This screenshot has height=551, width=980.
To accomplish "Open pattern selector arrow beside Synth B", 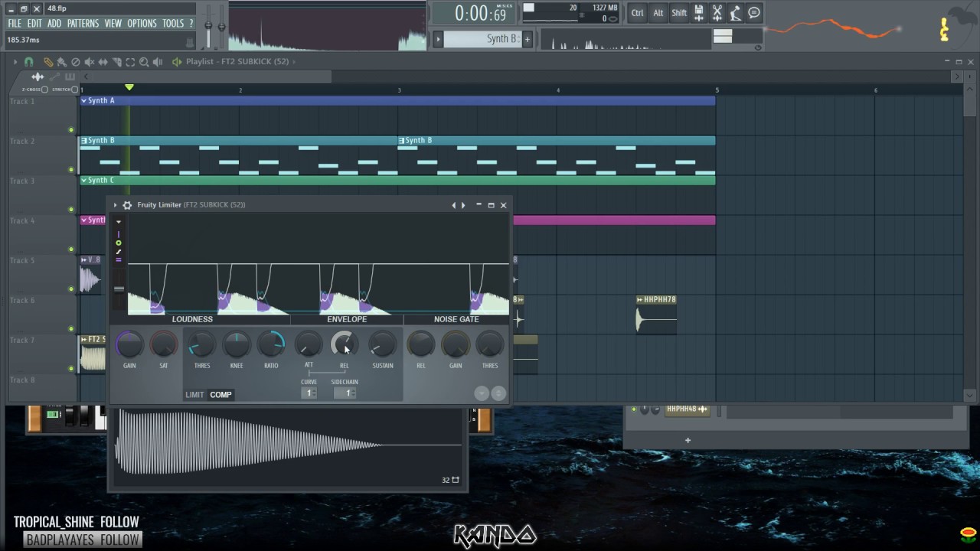I will click(x=438, y=39).
